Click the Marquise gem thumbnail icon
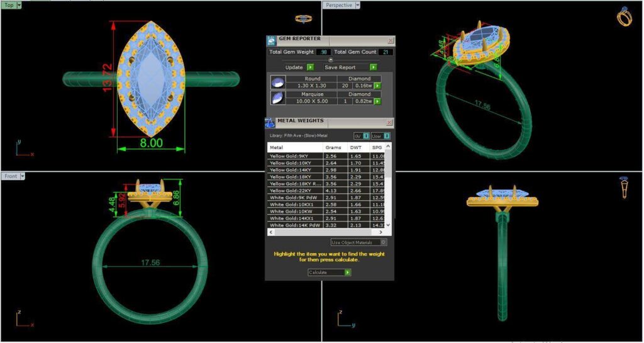The width and height of the screenshot is (644, 343). tap(277, 98)
